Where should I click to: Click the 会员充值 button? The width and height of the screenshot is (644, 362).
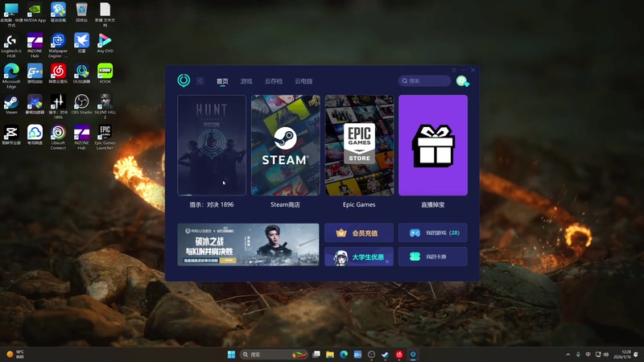[x=359, y=232]
